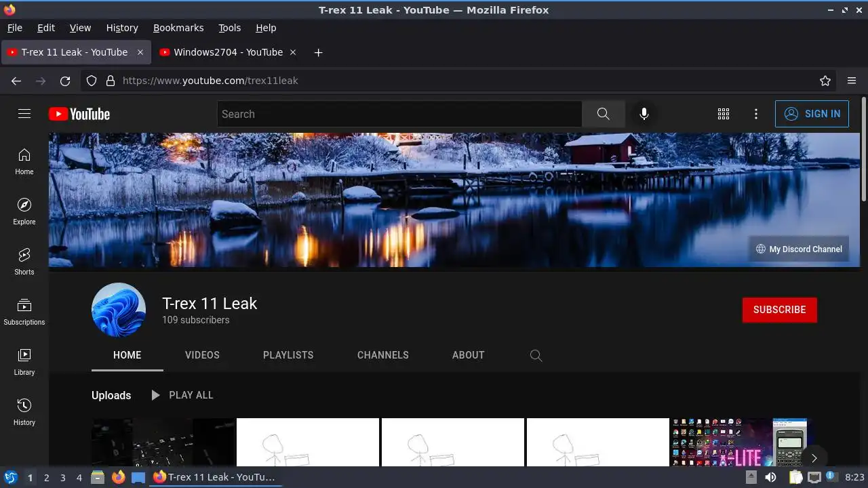The width and height of the screenshot is (868, 488).
Task: Open Subscriptions in the sidebar
Action: pyautogui.click(x=24, y=312)
